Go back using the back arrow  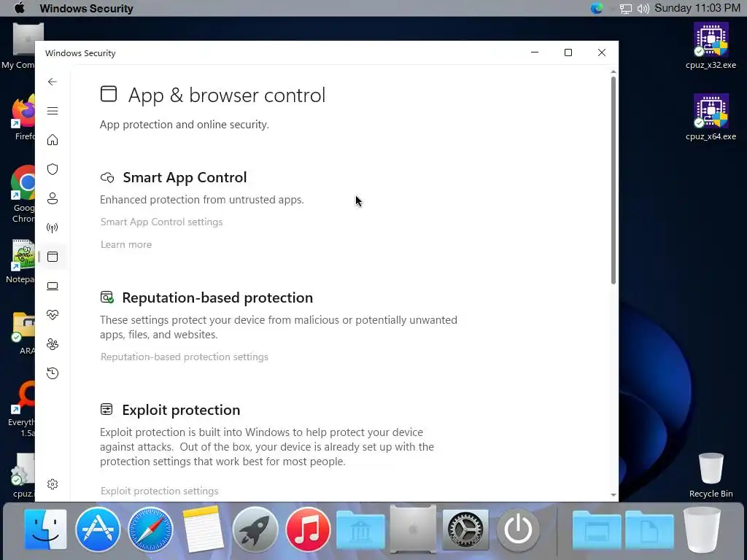(x=53, y=82)
